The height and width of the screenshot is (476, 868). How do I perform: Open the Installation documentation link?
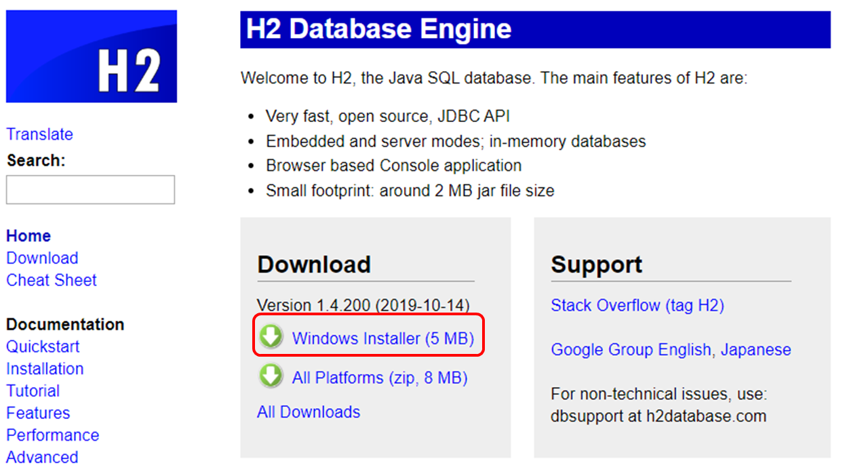[45, 369]
